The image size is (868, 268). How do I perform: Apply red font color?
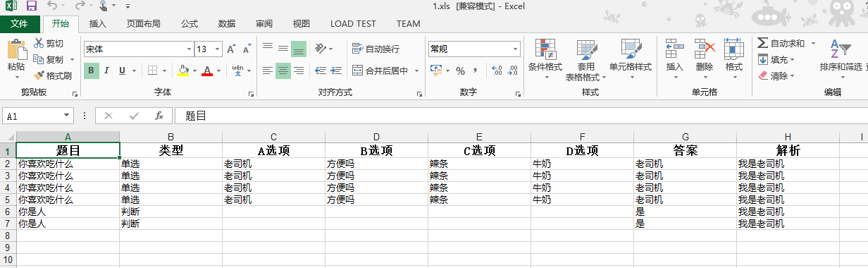click(x=207, y=71)
